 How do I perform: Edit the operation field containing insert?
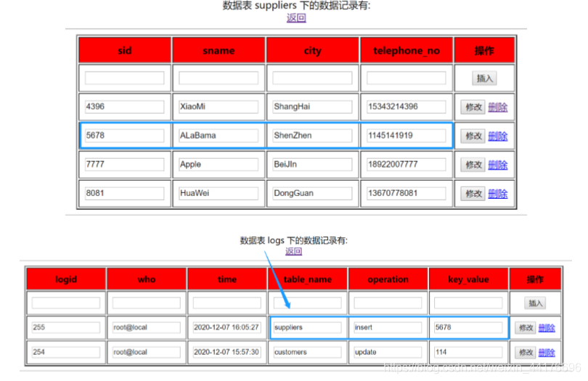pyautogui.click(x=388, y=327)
